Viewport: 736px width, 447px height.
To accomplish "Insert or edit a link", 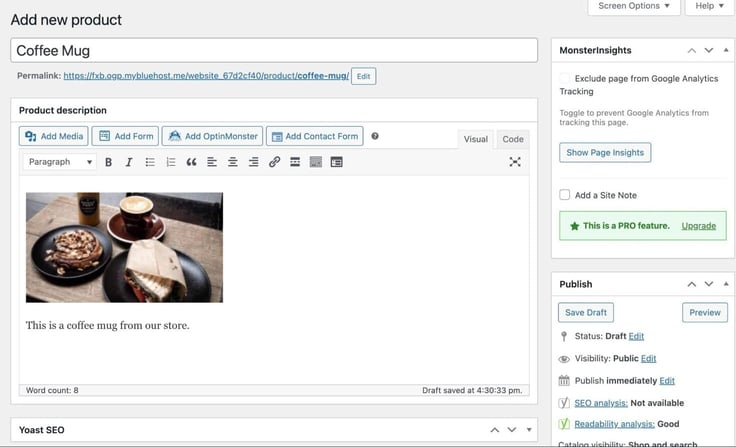I will pos(274,162).
